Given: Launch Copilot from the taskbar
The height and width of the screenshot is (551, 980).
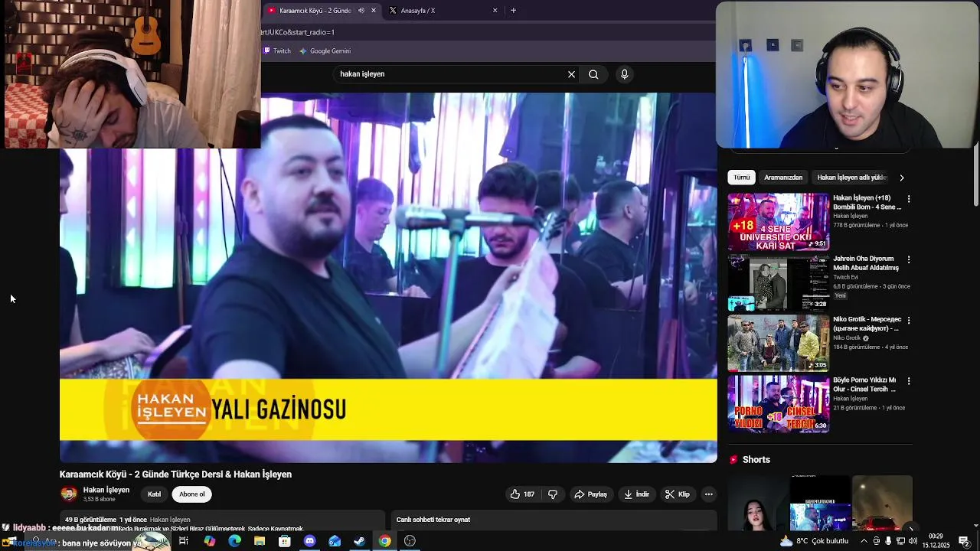Looking at the screenshot, I should [210, 541].
